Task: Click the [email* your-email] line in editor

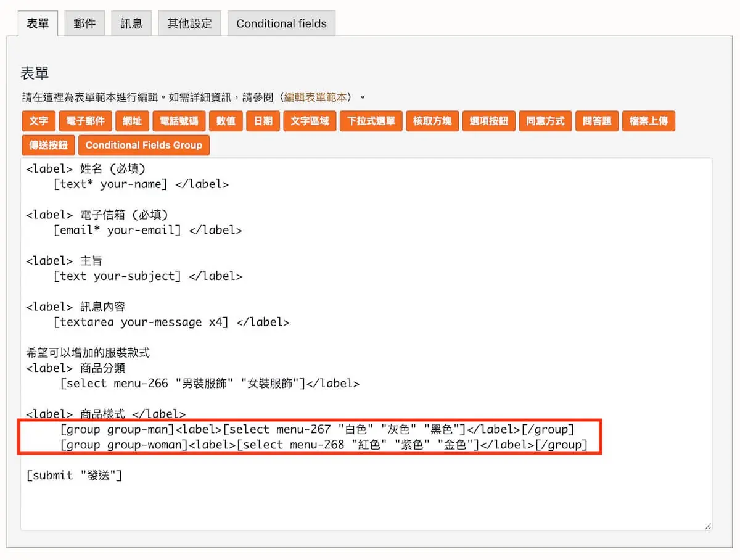Action: [148, 230]
